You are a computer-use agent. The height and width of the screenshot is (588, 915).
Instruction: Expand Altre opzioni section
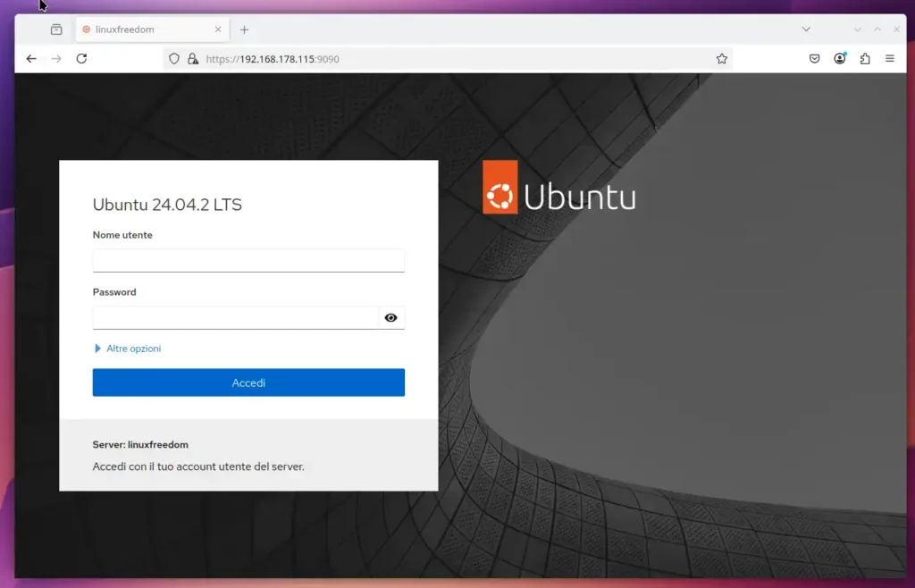127,349
